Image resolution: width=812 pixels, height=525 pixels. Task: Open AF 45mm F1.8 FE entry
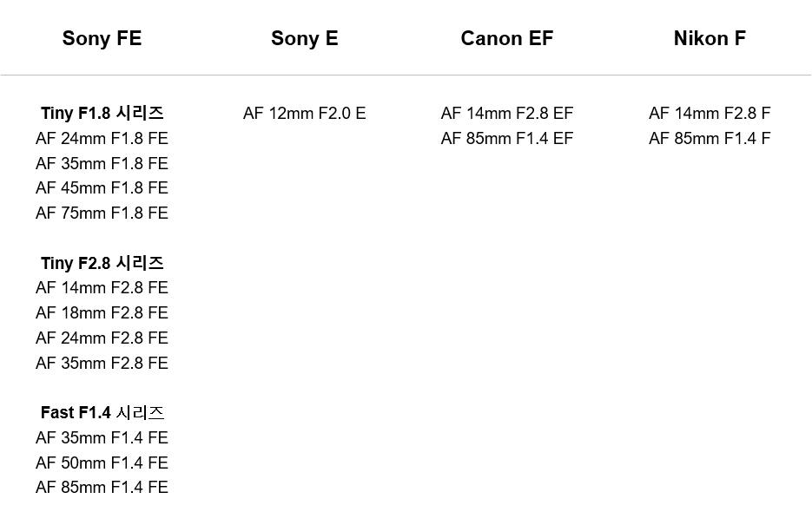point(102,187)
